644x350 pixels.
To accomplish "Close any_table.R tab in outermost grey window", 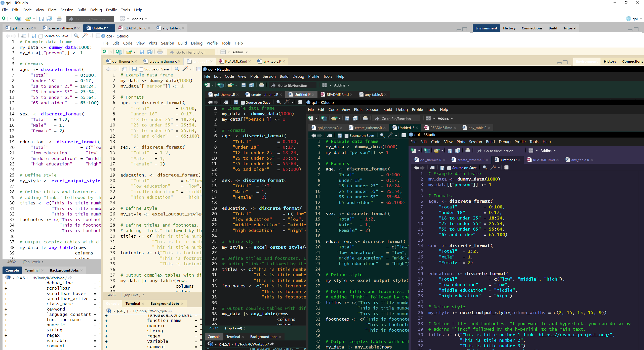I will (x=183, y=28).
